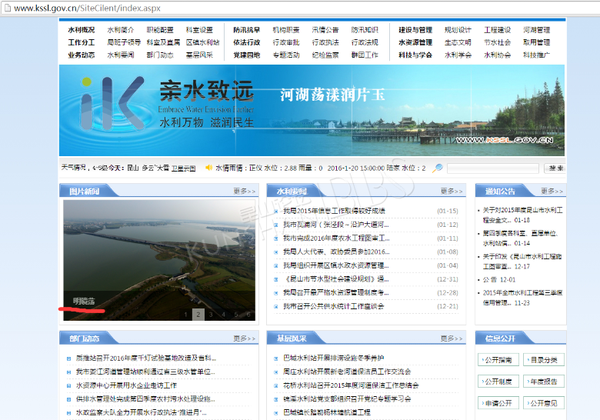This screenshot has width=600, height=420.
Task: Click the lake aerial news photo
Action: pos(159,260)
